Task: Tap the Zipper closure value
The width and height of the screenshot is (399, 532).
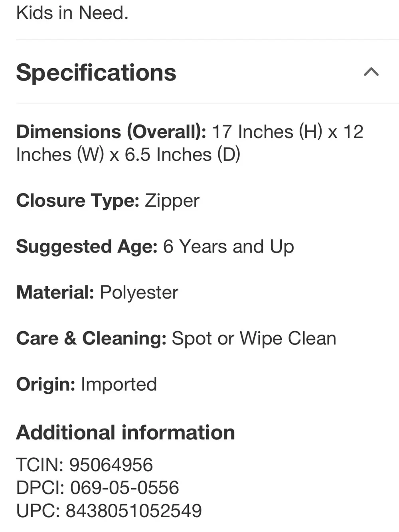Action: pos(172,200)
